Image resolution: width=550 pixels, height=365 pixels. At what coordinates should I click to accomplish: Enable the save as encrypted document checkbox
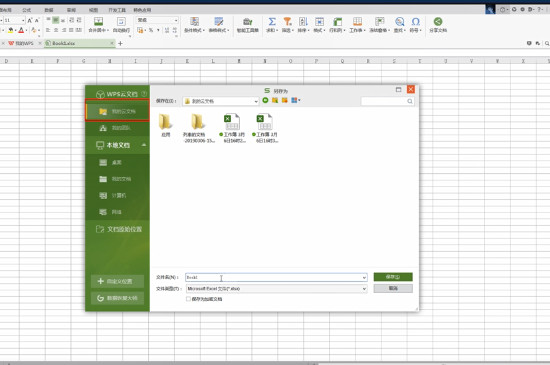[188, 299]
